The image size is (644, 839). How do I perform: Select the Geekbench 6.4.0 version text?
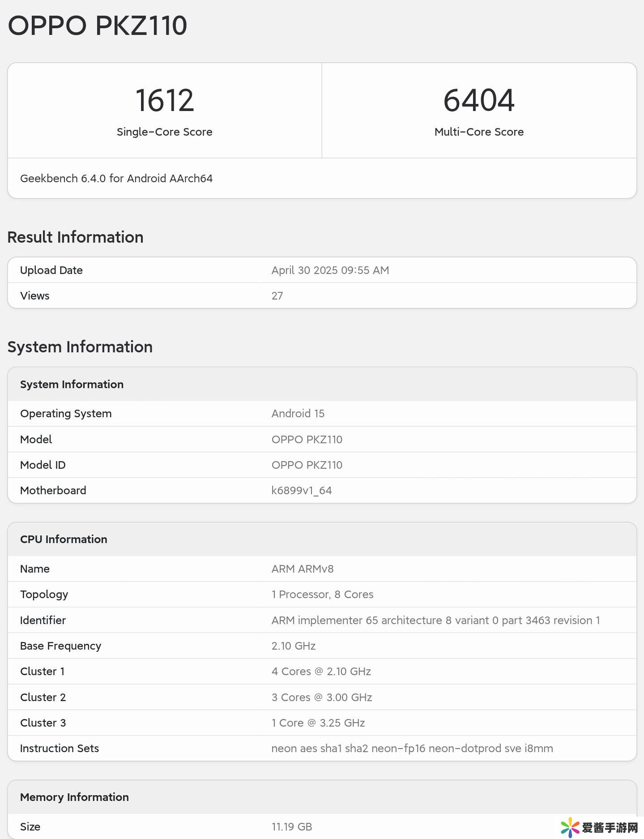click(116, 179)
